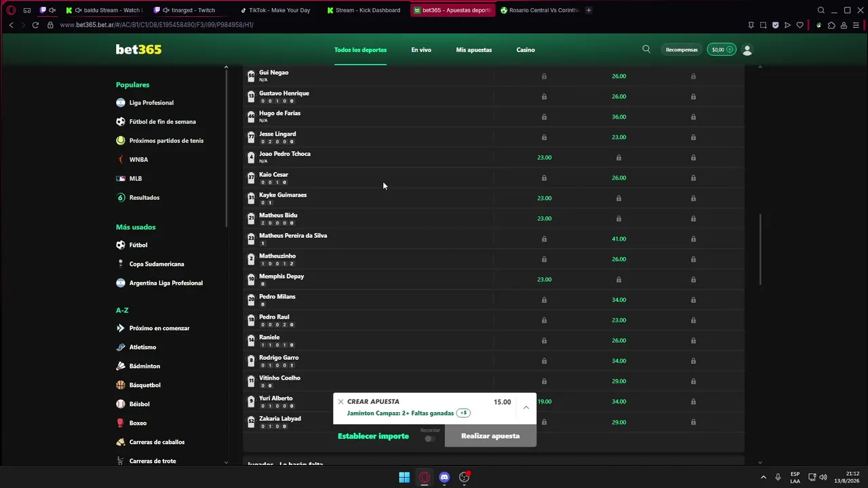
Task: Switch to the Stream - Kick Dashboard tab
Action: pyautogui.click(x=363, y=10)
